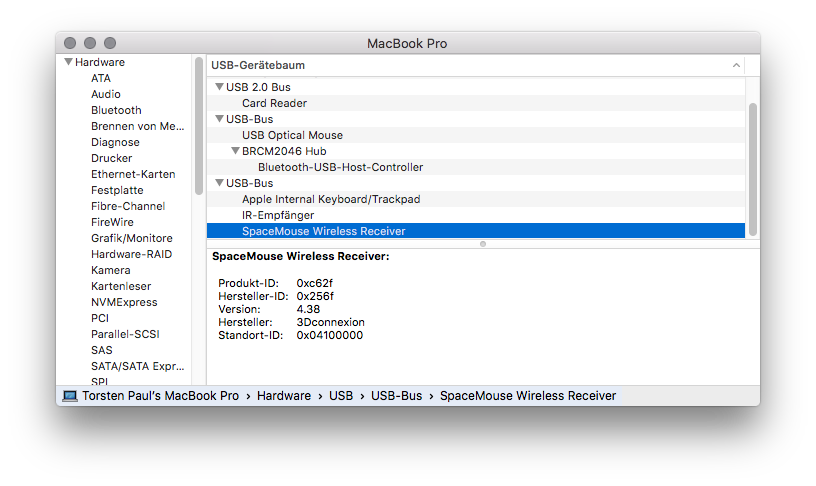The height and width of the screenshot is (486, 816).
Task: Collapse the USB 2.0 Bus tree node
Action: click(x=219, y=87)
